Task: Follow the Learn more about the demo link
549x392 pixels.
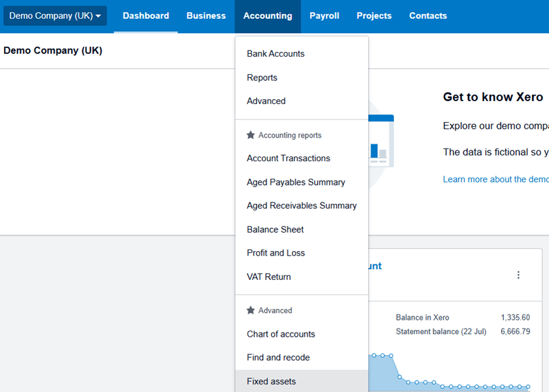Action: point(495,179)
